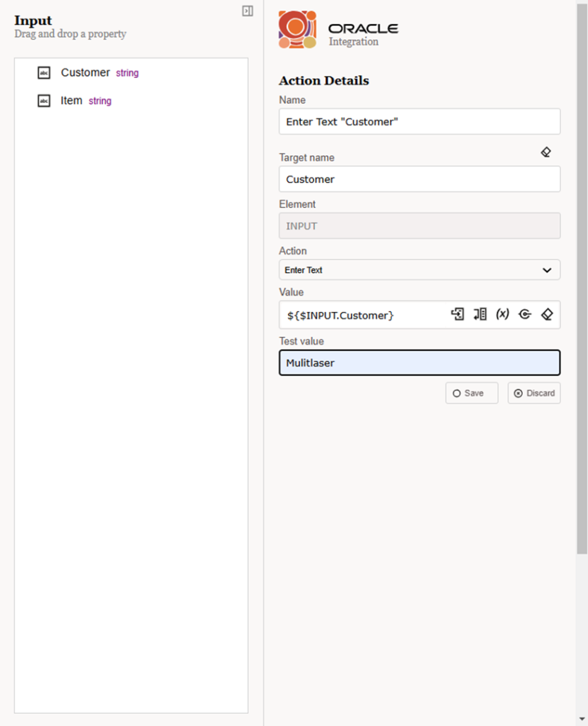The height and width of the screenshot is (726, 588).
Task: Clear the Value using its eraser icon
Action: 547,314
